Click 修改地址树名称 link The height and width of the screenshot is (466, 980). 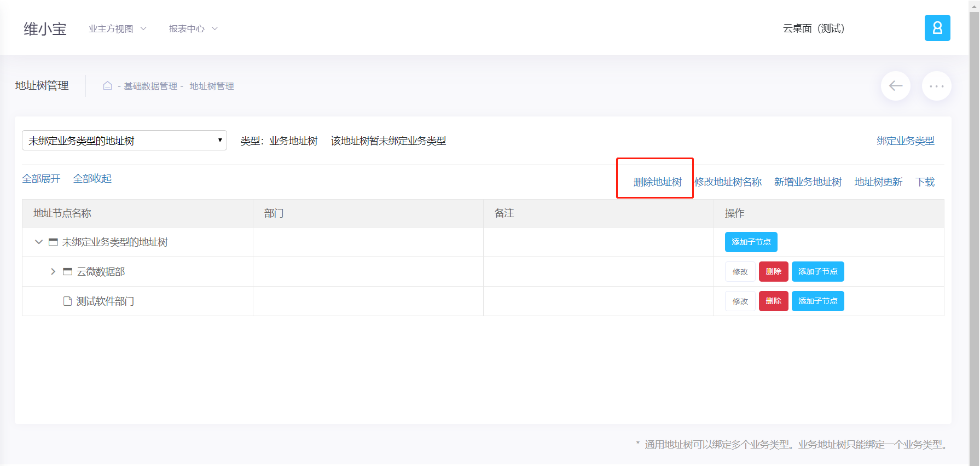(x=728, y=182)
